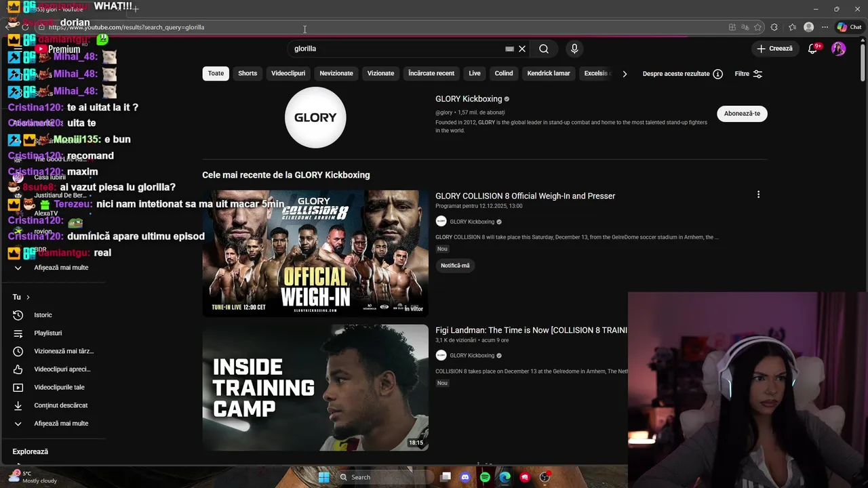Click the GLORY channel logo avatar

click(x=315, y=117)
